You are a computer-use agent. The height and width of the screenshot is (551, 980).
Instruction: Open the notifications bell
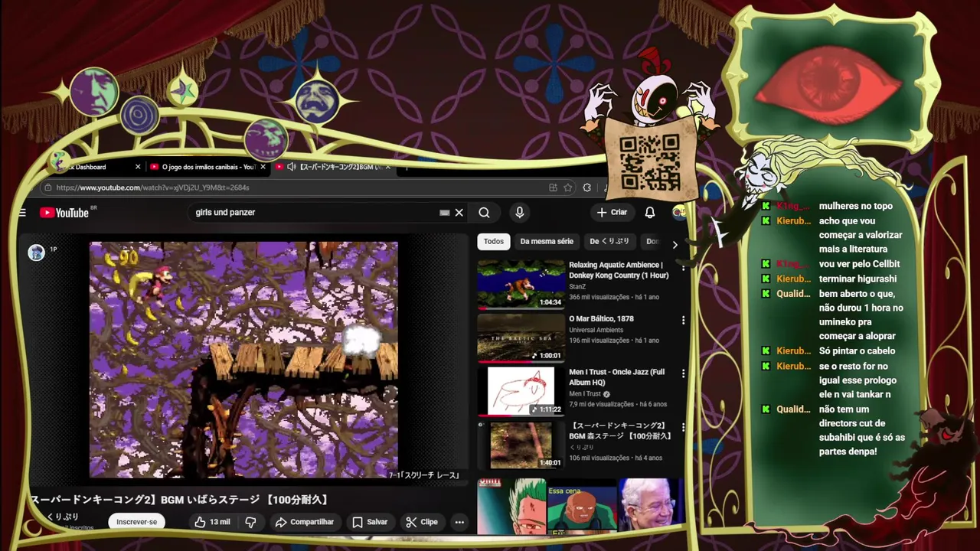650,213
